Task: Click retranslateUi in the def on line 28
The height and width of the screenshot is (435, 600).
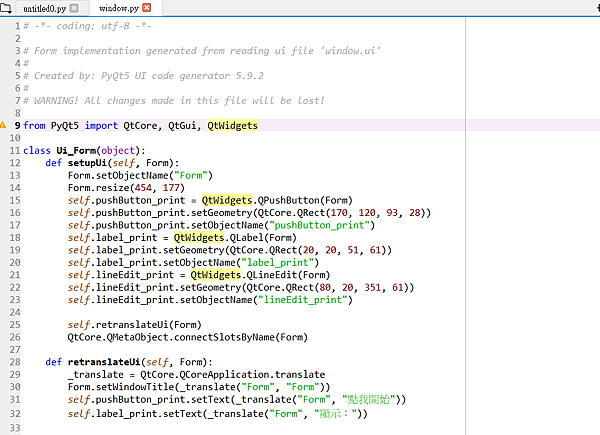Action: pyautogui.click(x=104, y=362)
